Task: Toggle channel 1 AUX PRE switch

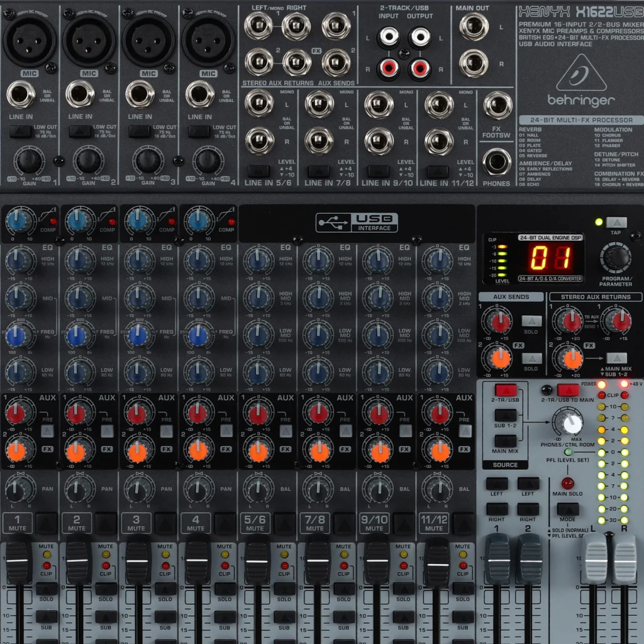Action: tap(47, 431)
